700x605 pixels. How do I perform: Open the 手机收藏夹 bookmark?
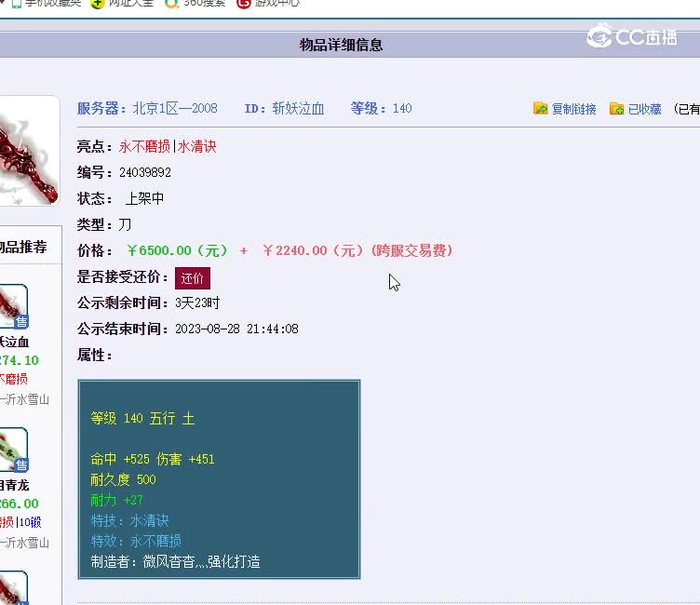[53, 3]
